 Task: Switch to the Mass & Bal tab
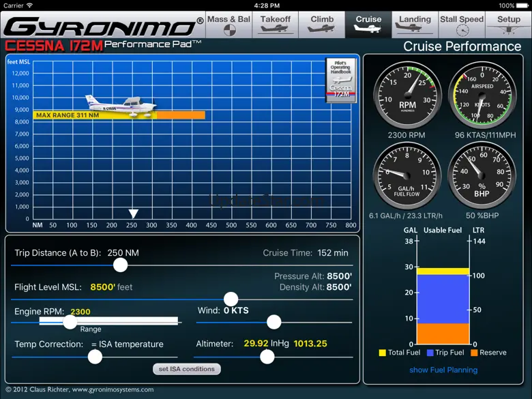228,24
